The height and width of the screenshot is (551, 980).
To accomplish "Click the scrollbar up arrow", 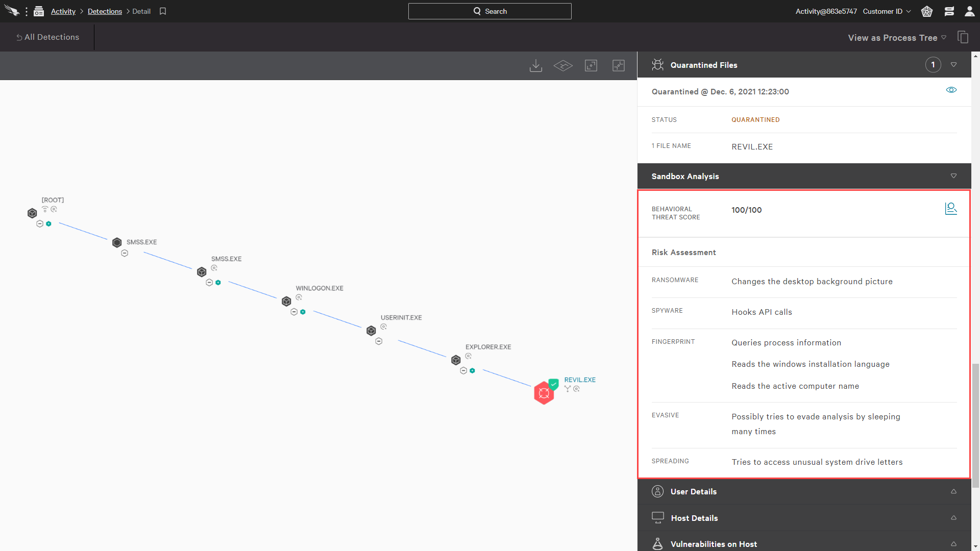I will tap(975, 56).
